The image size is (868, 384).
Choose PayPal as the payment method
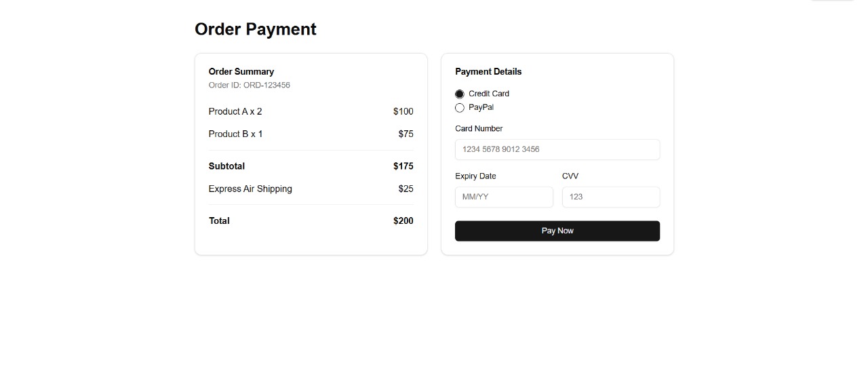(460, 108)
